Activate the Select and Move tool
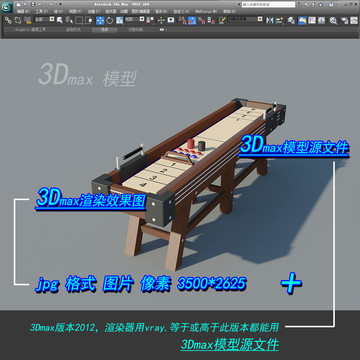 click(x=100, y=20)
